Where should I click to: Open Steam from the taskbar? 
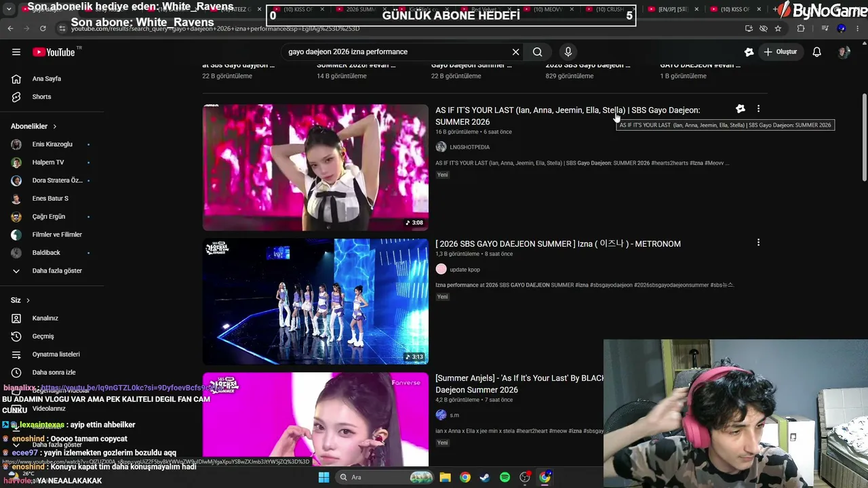[x=484, y=477]
